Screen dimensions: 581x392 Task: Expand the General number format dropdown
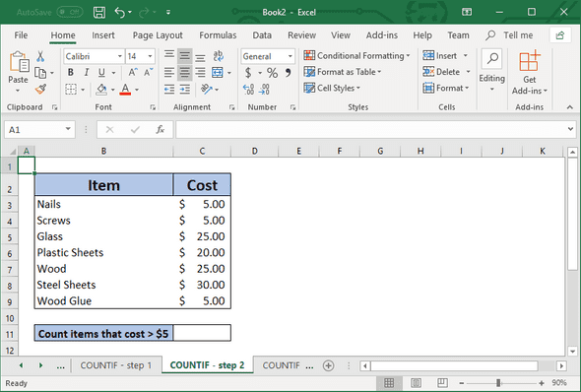click(290, 56)
